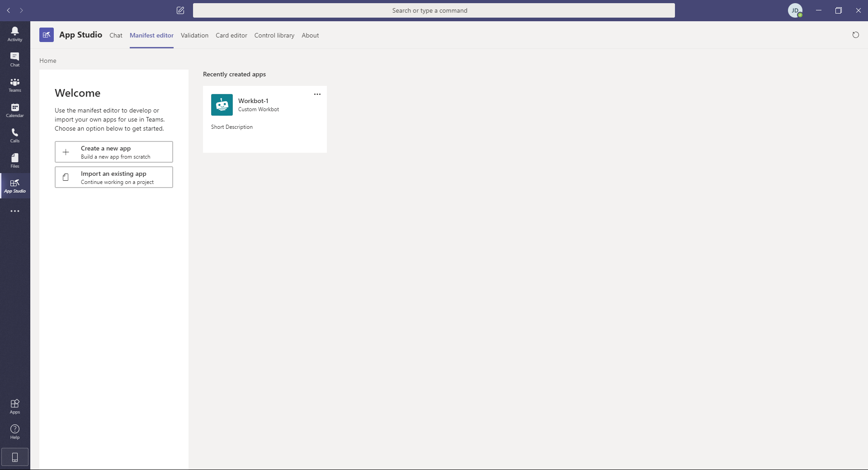Open Files in the sidebar
This screenshot has height=470, width=868.
click(15, 160)
